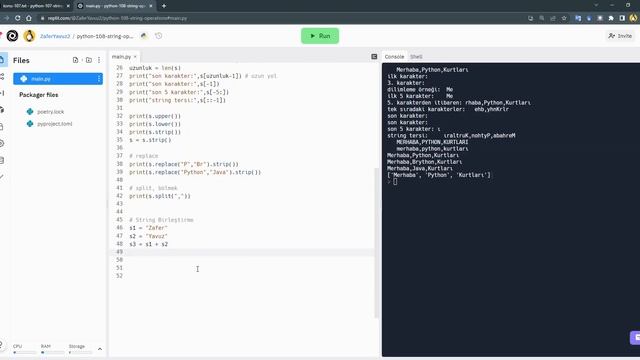Click the Packager files heading
This screenshot has height=360, width=640.
point(39,95)
